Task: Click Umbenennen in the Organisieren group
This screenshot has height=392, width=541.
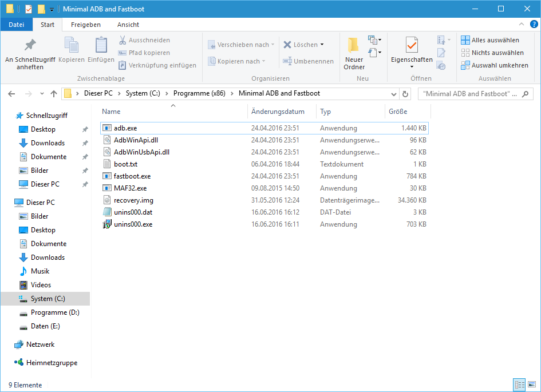Action: click(x=308, y=61)
